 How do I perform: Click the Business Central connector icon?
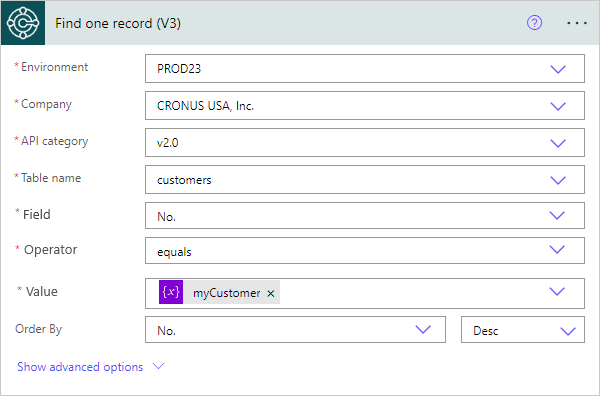pyautogui.click(x=23, y=23)
